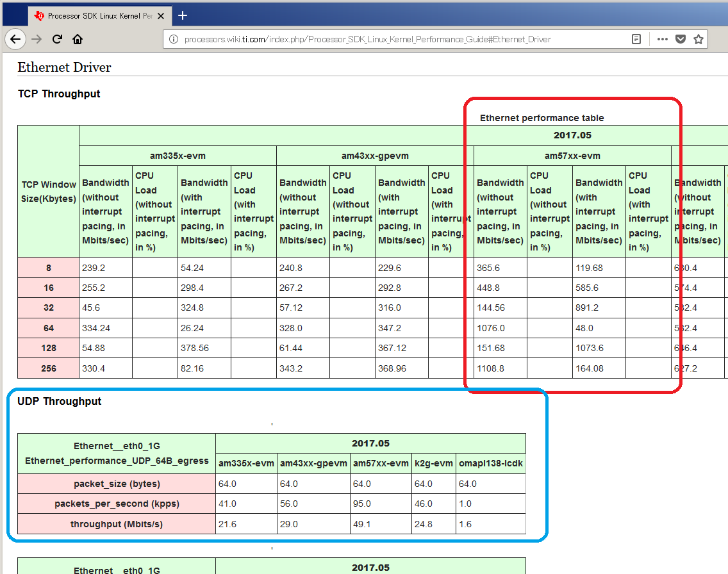Click the packets_per_second (kpps) row label

point(117,504)
